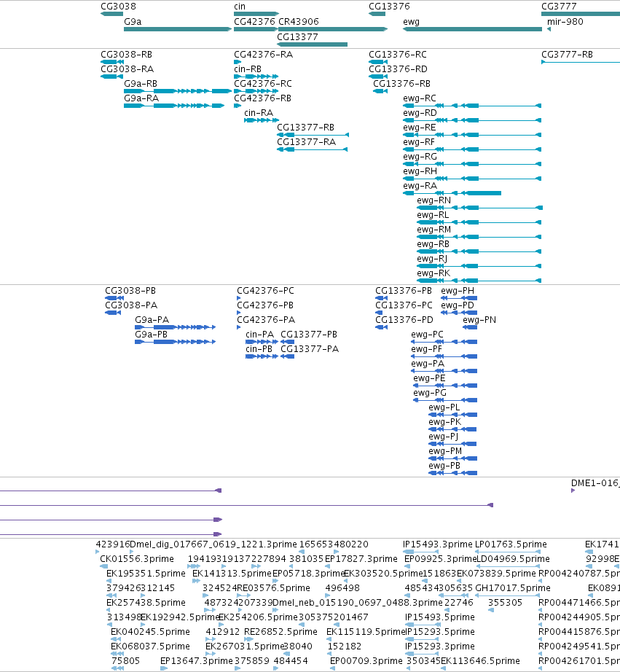
Task: Select transcript CG42376-RC
Action: 263,84
